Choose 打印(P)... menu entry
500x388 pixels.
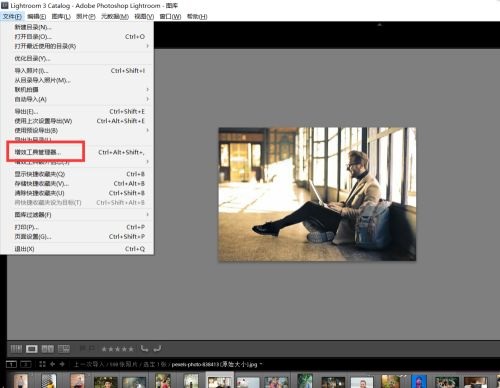[77, 227]
